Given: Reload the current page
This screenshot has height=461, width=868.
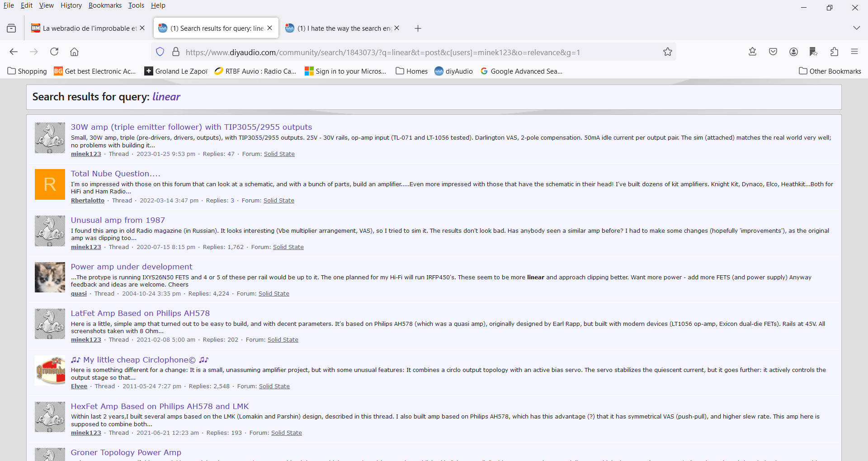Looking at the screenshot, I should click(x=54, y=52).
